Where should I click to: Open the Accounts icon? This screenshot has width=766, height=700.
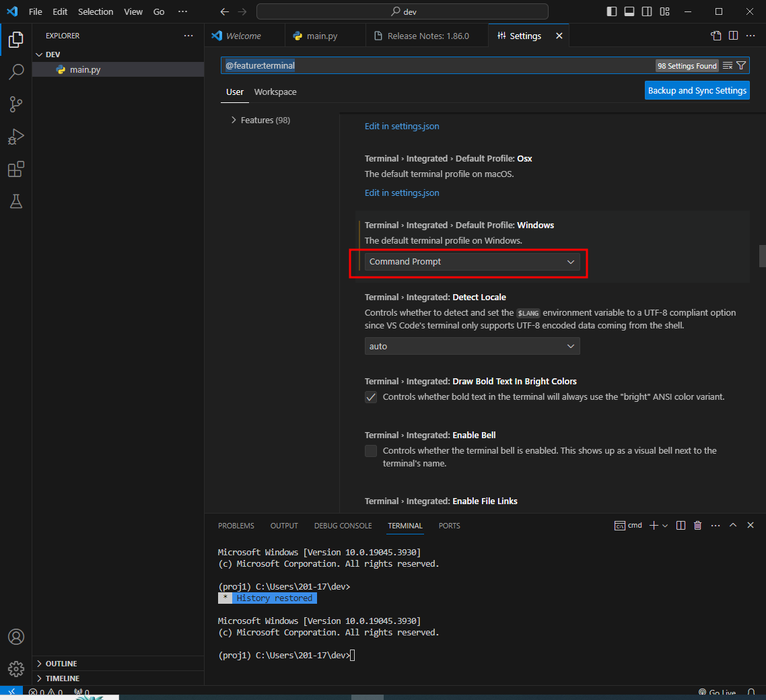tap(15, 637)
